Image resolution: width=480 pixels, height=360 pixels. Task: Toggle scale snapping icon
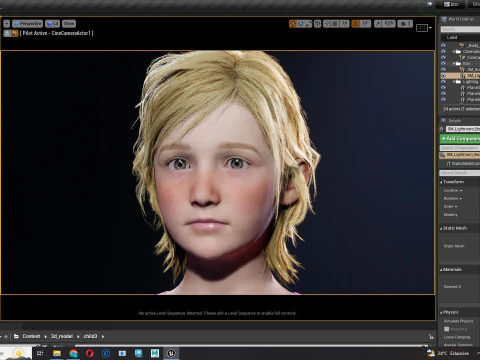tap(378, 24)
